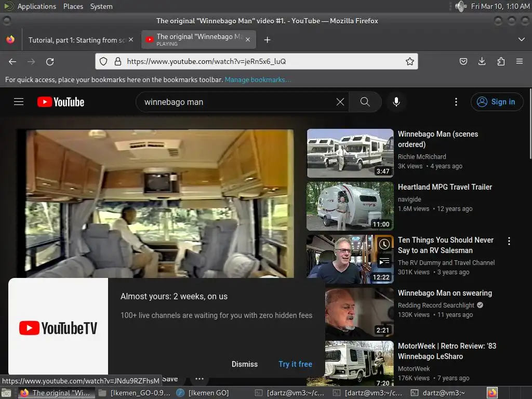This screenshot has height=399, width=532.
Task: Reload the page with refresh icon
Action: [x=50, y=62]
